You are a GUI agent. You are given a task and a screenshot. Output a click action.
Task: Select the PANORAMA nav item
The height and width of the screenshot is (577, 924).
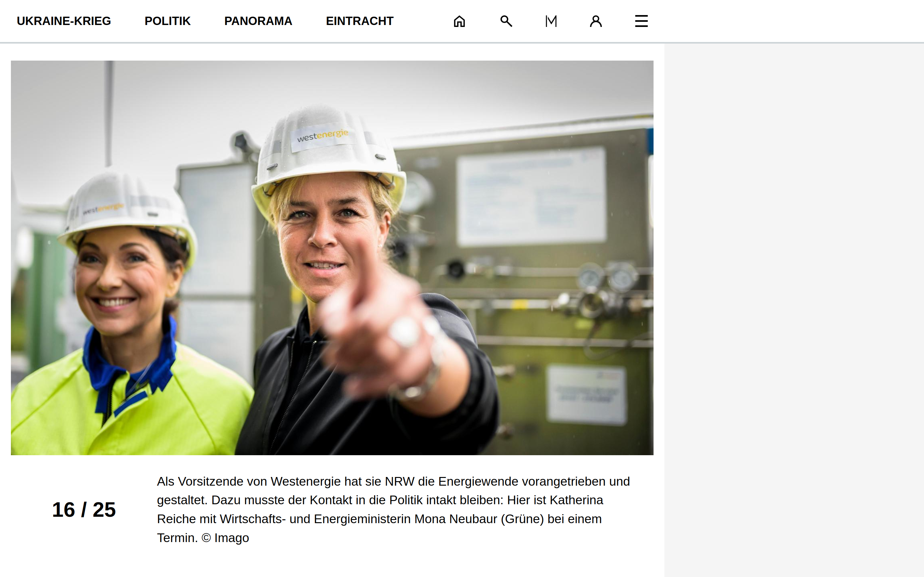258,21
